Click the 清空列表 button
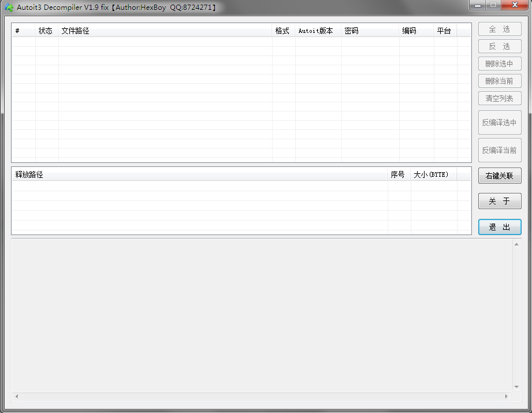Screen dimensions: 532x413 [500, 98]
